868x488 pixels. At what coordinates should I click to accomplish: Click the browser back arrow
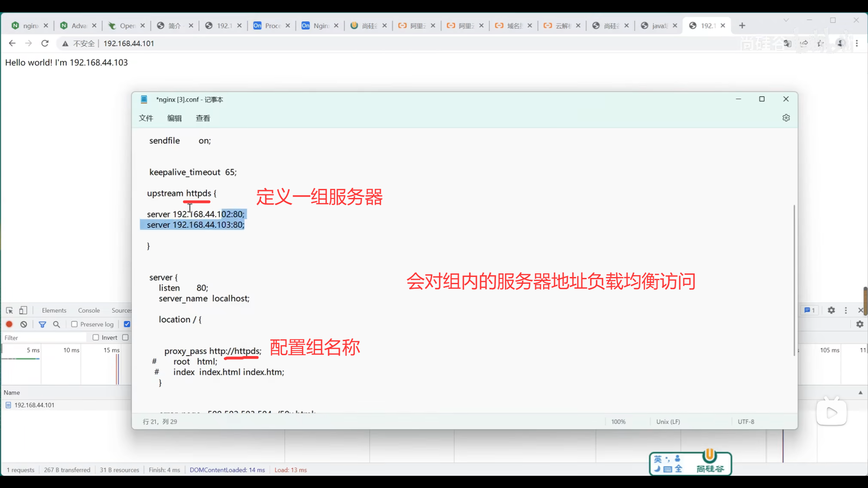pos(12,43)
